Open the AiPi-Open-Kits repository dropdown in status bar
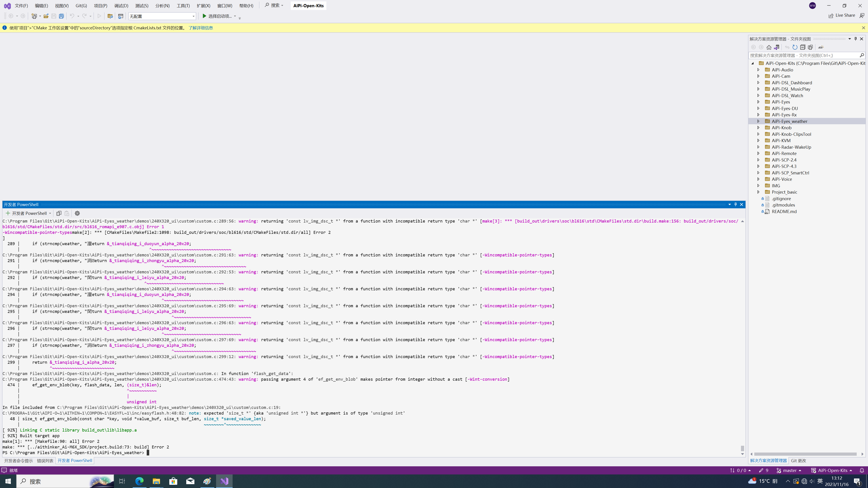 point(832,470)
